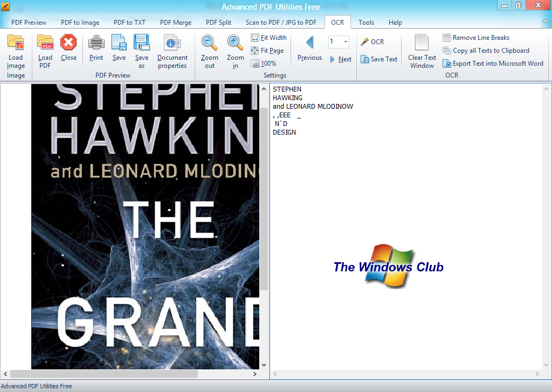
Task: Open the Tools tab
Action: pyautogui.click(x=366, y=23)
